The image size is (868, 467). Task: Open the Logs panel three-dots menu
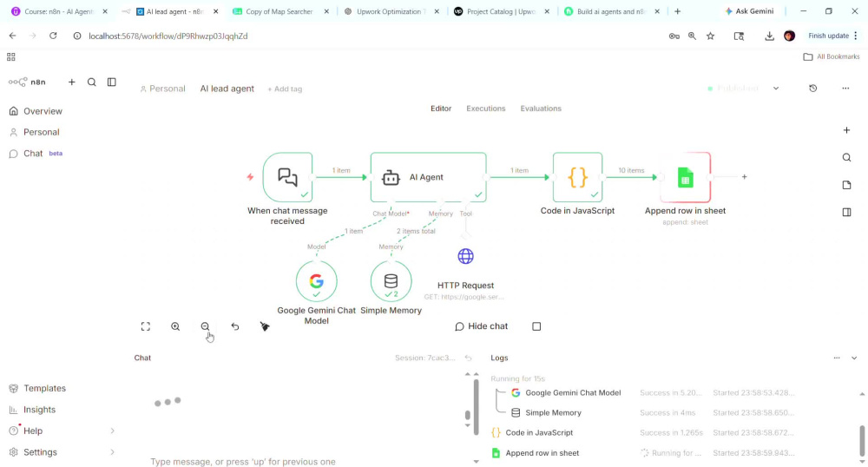point(837,358)
